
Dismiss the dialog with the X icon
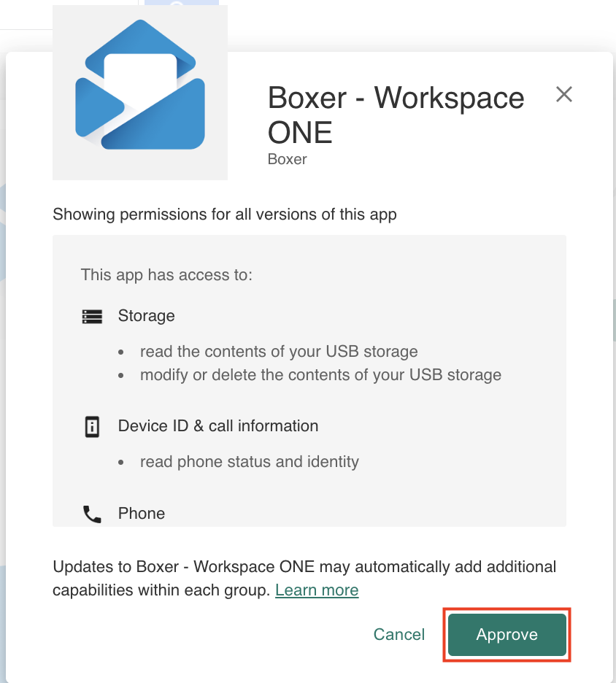click(563, 94)
